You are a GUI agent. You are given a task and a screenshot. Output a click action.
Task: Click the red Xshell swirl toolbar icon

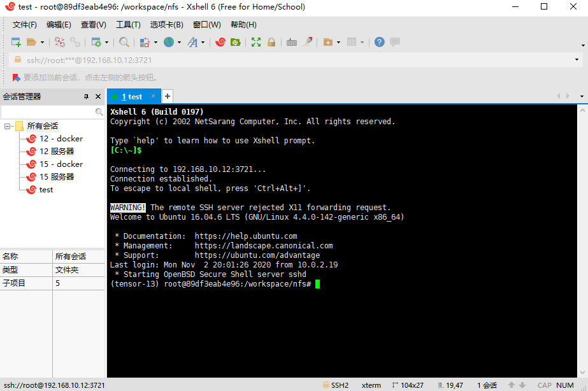pyautogui.click(x=220, y=42)
